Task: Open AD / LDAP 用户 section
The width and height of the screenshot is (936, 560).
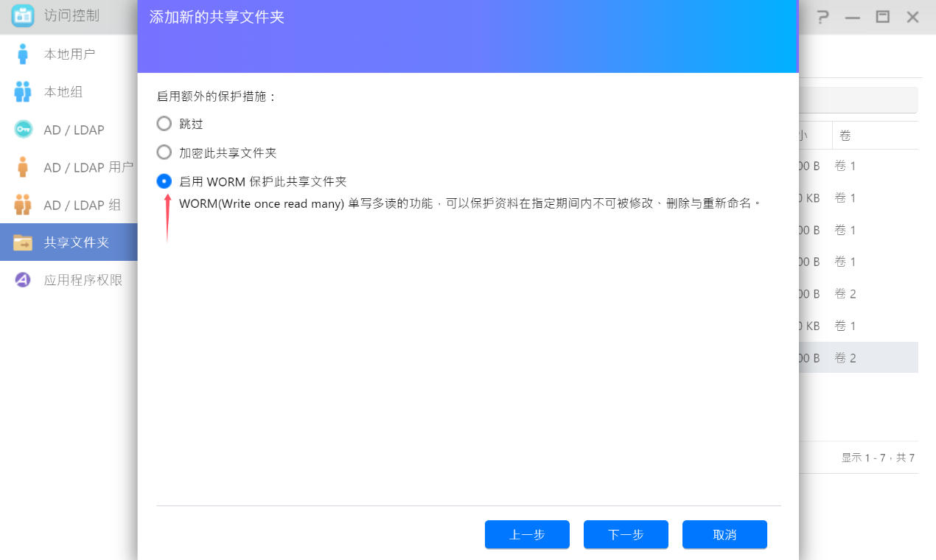Action: point(69,167)
